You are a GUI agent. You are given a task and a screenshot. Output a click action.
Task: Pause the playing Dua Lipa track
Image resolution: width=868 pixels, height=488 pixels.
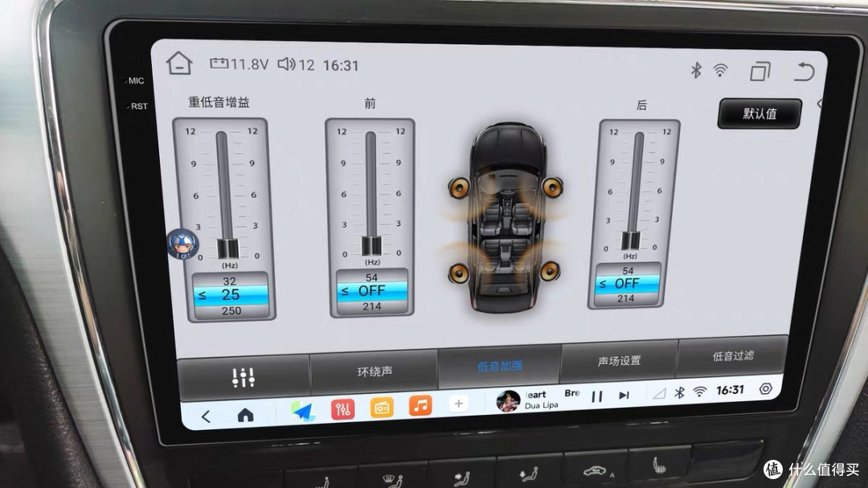pos(596,396)
